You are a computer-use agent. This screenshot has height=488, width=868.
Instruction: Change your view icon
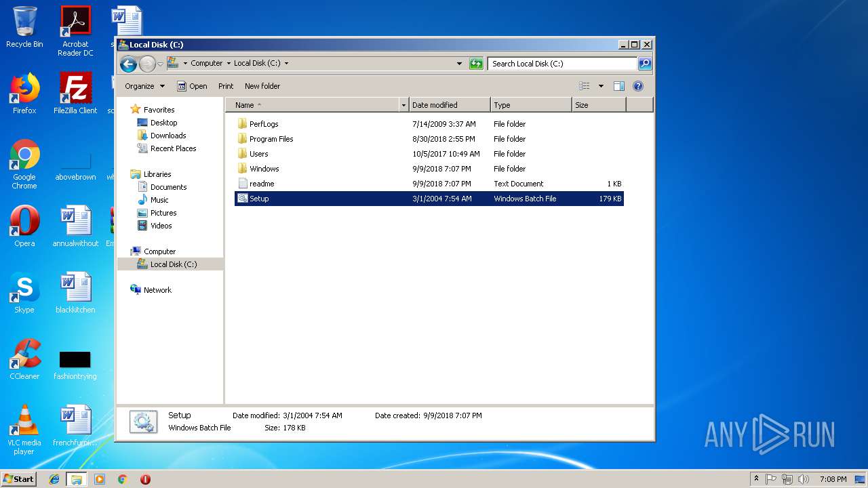(x=584, y=86)
